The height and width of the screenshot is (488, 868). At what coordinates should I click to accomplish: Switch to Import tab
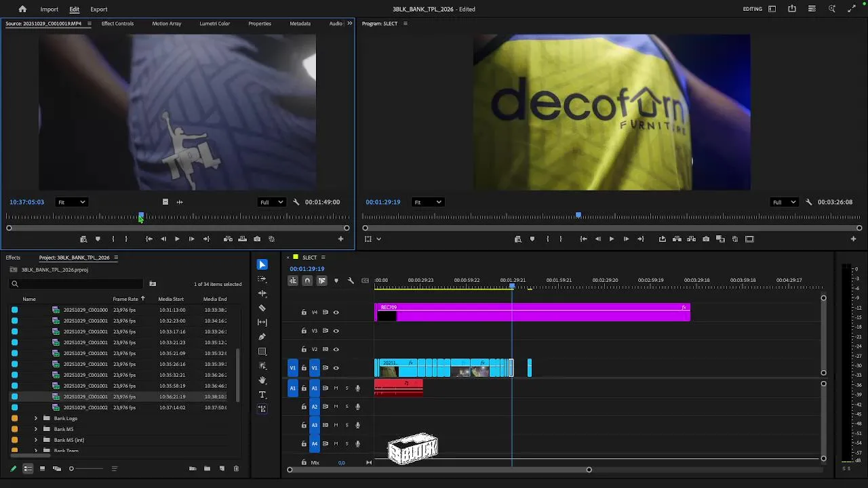(x=49, y=9)
